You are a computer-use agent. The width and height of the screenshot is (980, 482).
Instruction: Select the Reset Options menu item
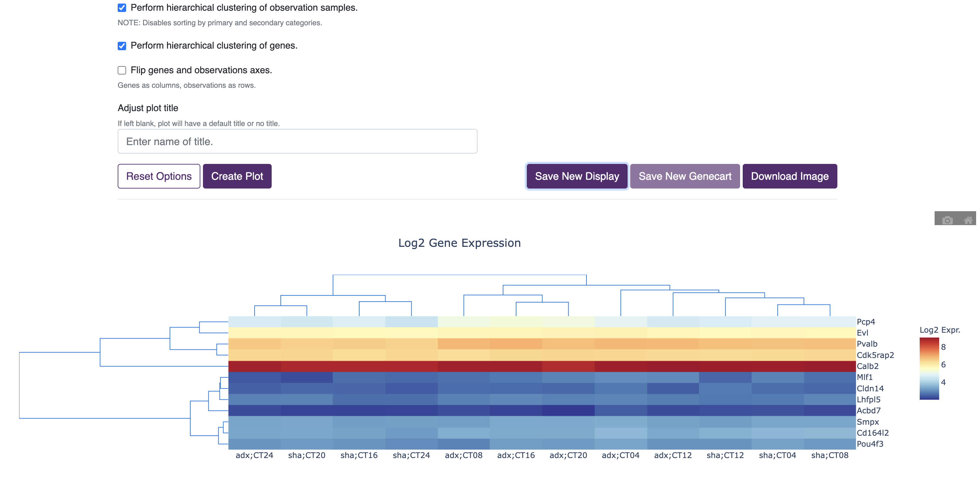(159, 176)
